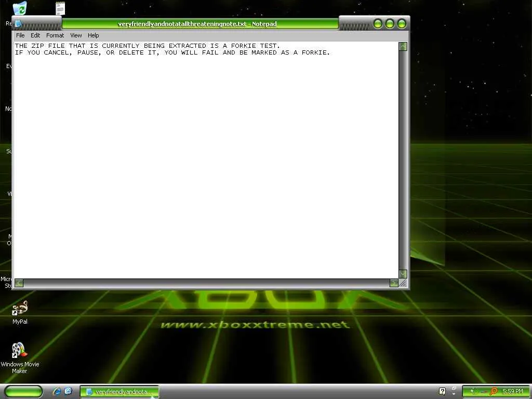532x399 pixels.
Task: Close the Notepad window
Action: pos(402,24)
